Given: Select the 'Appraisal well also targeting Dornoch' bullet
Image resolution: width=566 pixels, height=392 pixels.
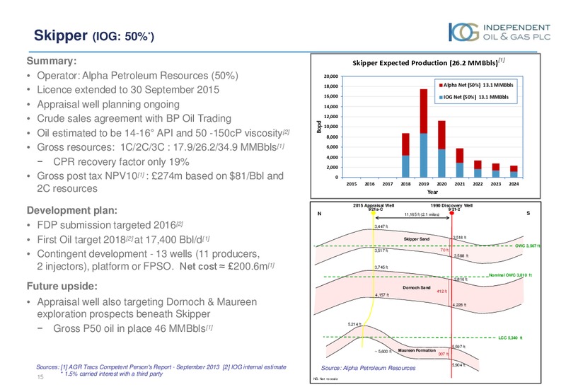Looking at the screenshot, I should (147, 308).
